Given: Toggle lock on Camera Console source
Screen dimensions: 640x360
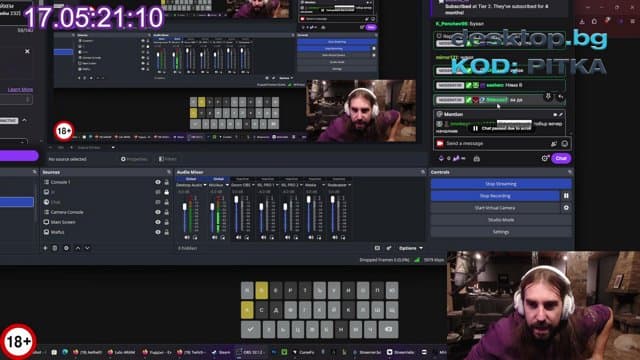Looking at the screenshot, I should point(167,212).
